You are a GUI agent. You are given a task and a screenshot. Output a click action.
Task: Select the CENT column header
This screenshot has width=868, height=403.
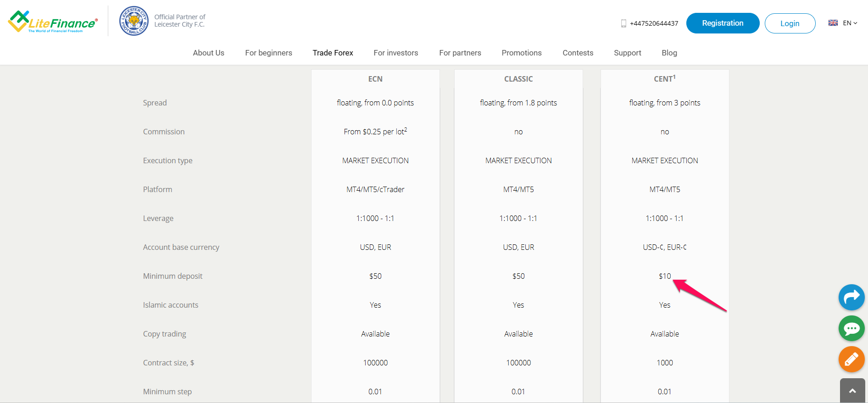tap(665, 78)
